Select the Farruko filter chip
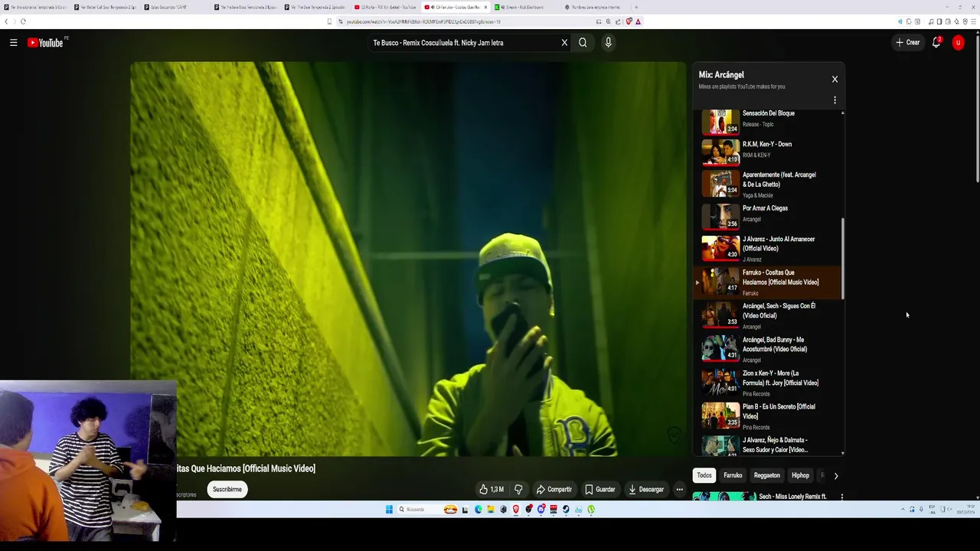The height and width of the screenshot is (551, 980). 733,475
